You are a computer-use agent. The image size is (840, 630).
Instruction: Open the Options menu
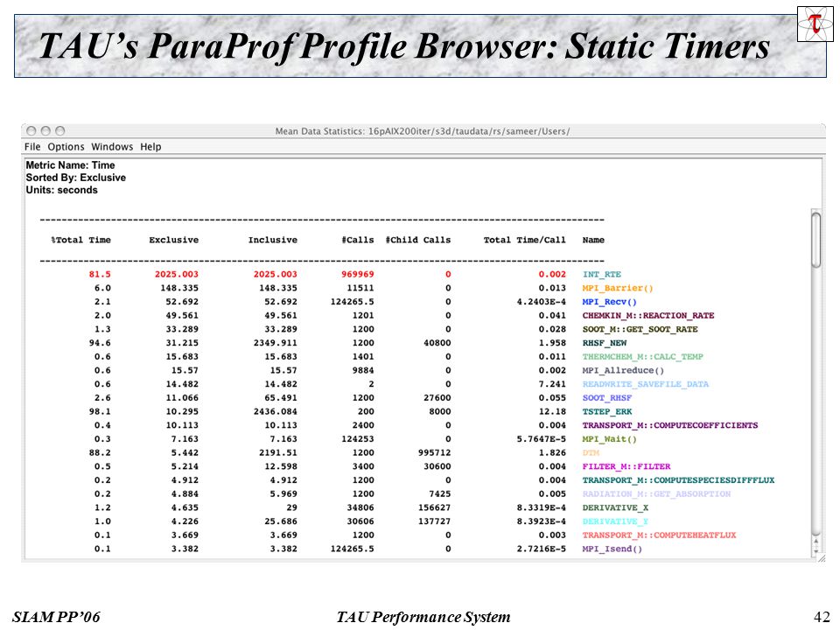click(66, 147)
